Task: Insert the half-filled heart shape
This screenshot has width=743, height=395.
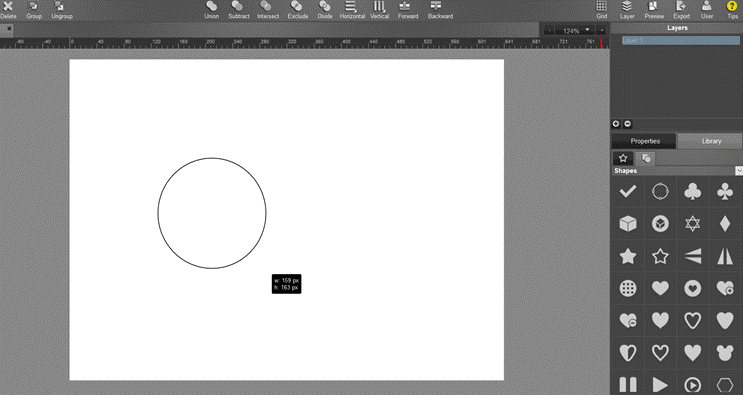Action: coord(627,353)
